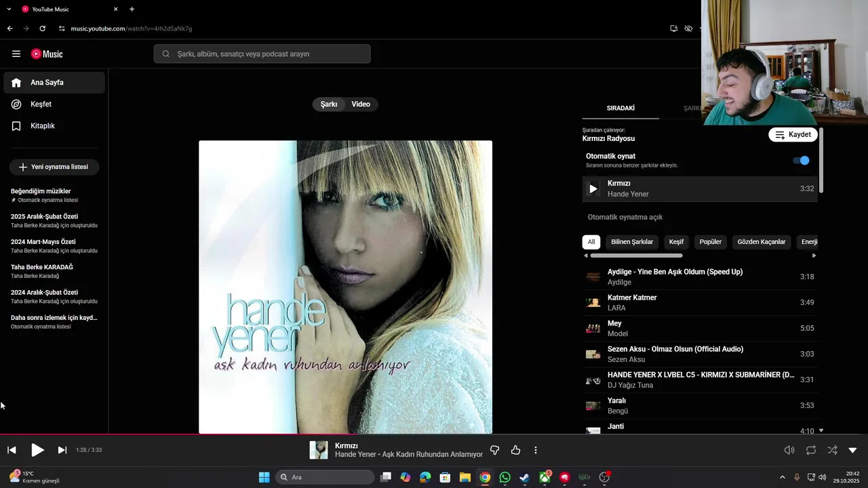Skip to previous track
Screen dimensions: 868x488
click(12, 450)
